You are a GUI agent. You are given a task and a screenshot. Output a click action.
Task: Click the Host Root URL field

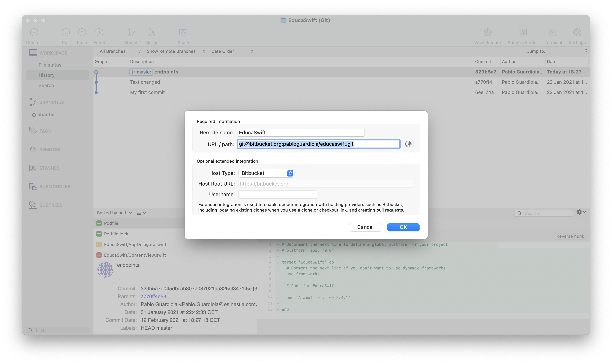(x=326, y=184)
